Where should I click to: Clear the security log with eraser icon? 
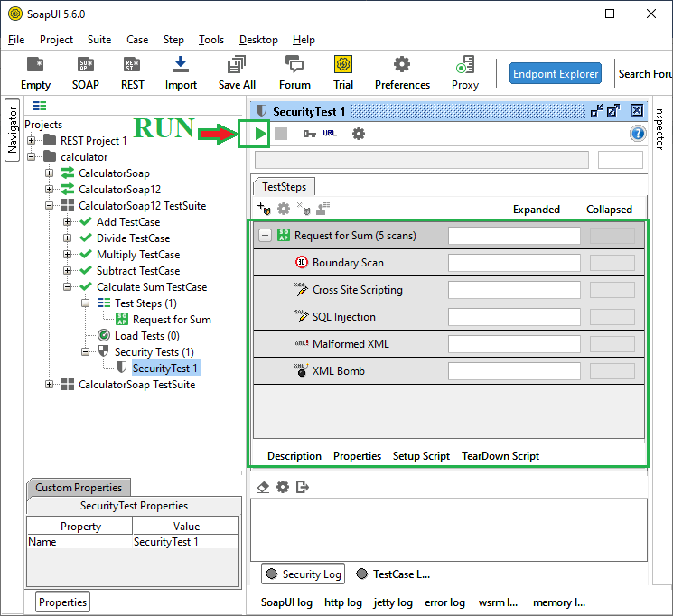pos(263,487)
